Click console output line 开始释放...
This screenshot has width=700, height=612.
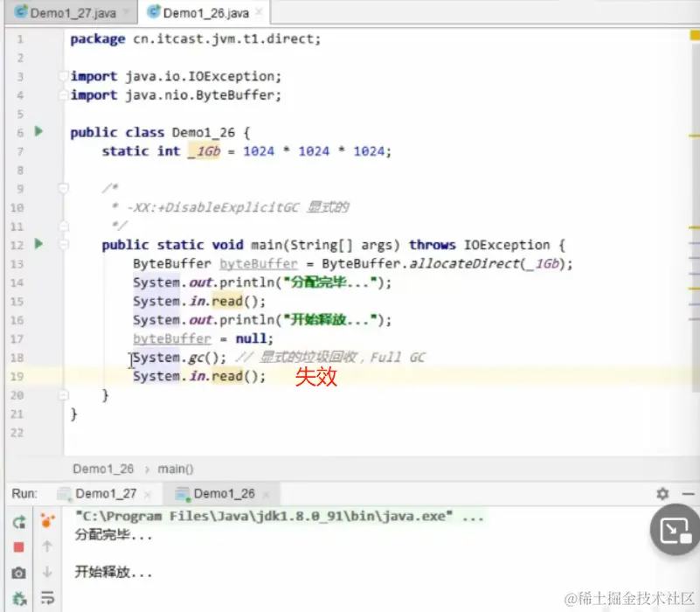coord(114,572)
